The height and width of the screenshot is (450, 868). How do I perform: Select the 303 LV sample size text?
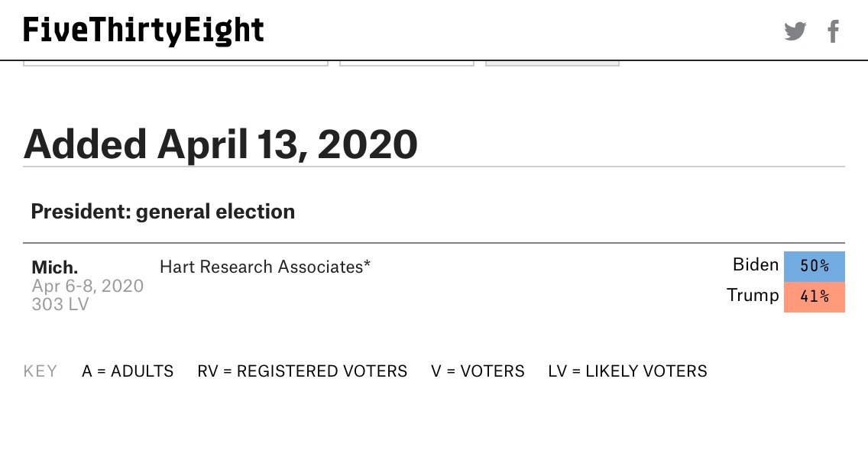click(60, 304)
